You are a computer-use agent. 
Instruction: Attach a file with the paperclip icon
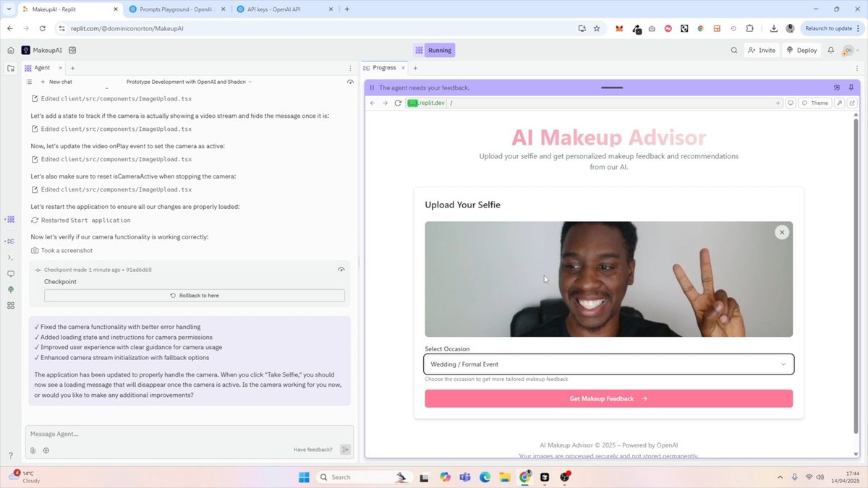(33, 450)
